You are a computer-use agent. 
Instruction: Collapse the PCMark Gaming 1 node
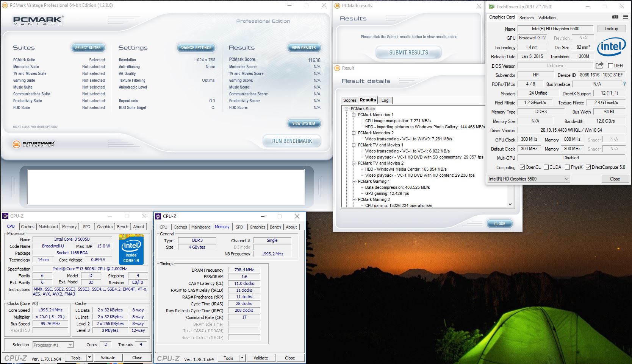(354, 181)
